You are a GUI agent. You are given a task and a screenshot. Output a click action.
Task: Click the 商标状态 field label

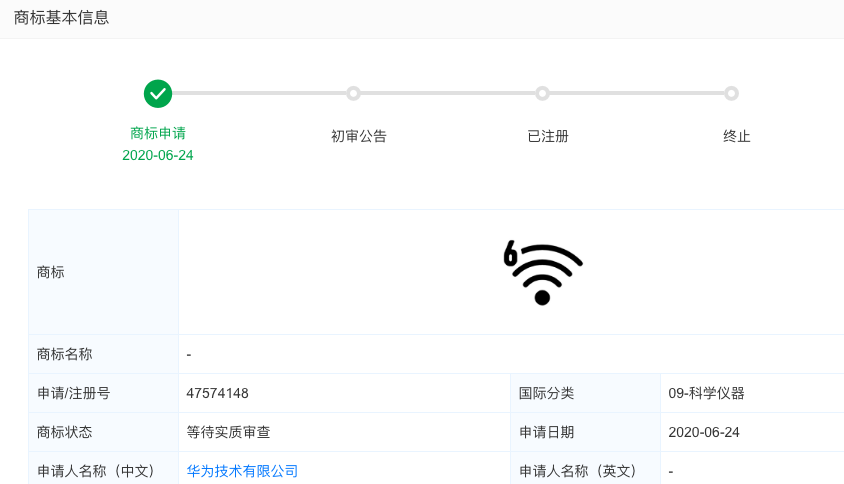click(65, 432)
